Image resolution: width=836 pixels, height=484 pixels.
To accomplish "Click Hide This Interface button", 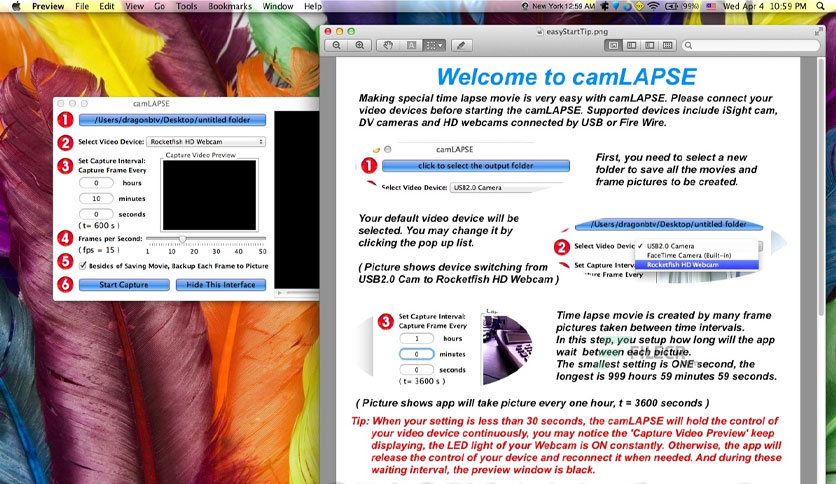I will click(x=221, y=285).
